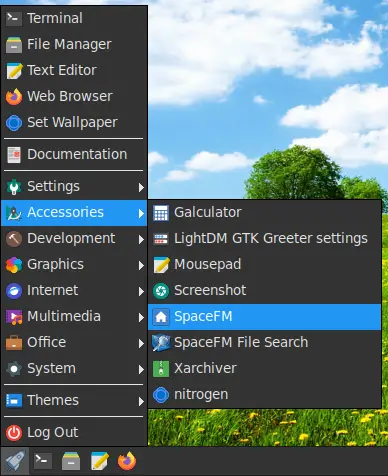The width and height of the screenshot is (388, 476).
Task: Launch the highlighted SpaceFM entry
Action: (264, 317)
